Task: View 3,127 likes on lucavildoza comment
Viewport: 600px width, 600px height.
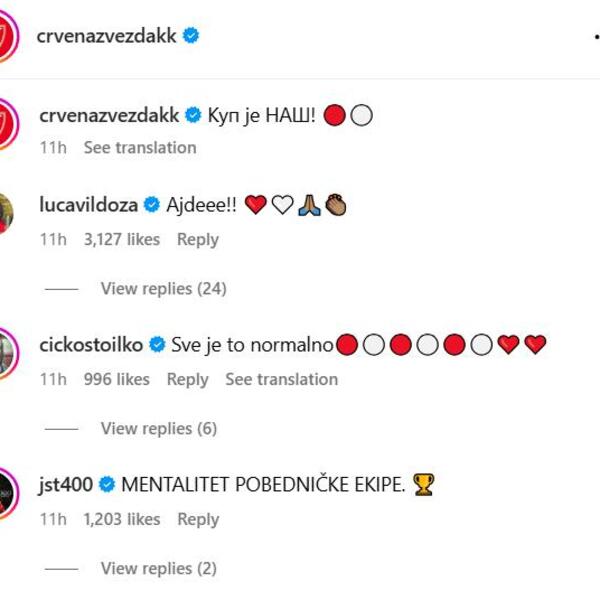Action: click(x=122, y=240)
